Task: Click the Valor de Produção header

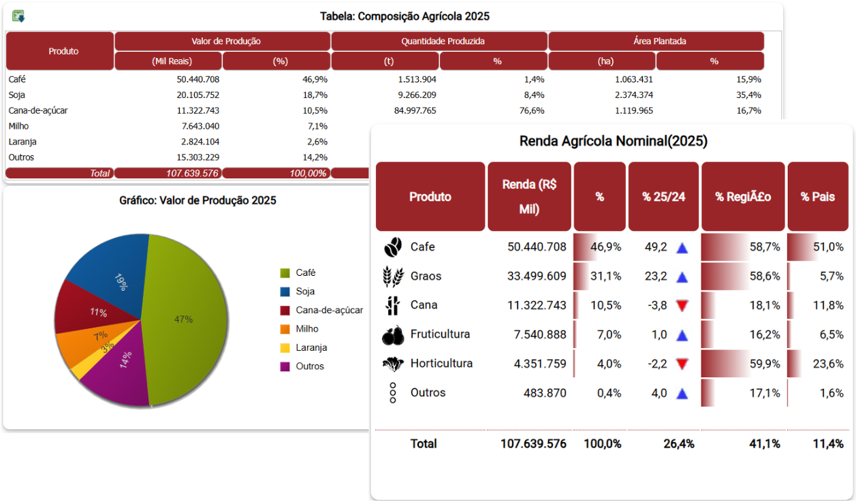Action: pos(222,41)
